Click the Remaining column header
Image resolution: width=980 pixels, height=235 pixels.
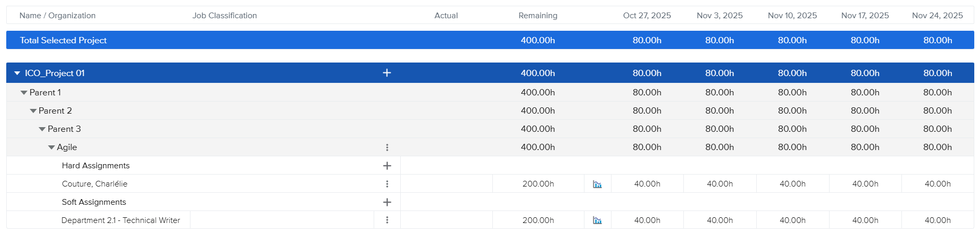point(538,16)
